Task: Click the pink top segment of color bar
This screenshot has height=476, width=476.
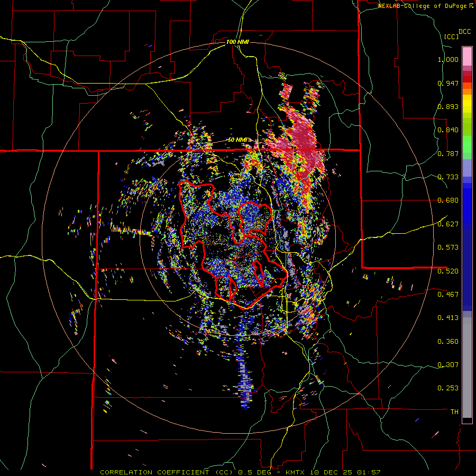Action: click(467, 56)
